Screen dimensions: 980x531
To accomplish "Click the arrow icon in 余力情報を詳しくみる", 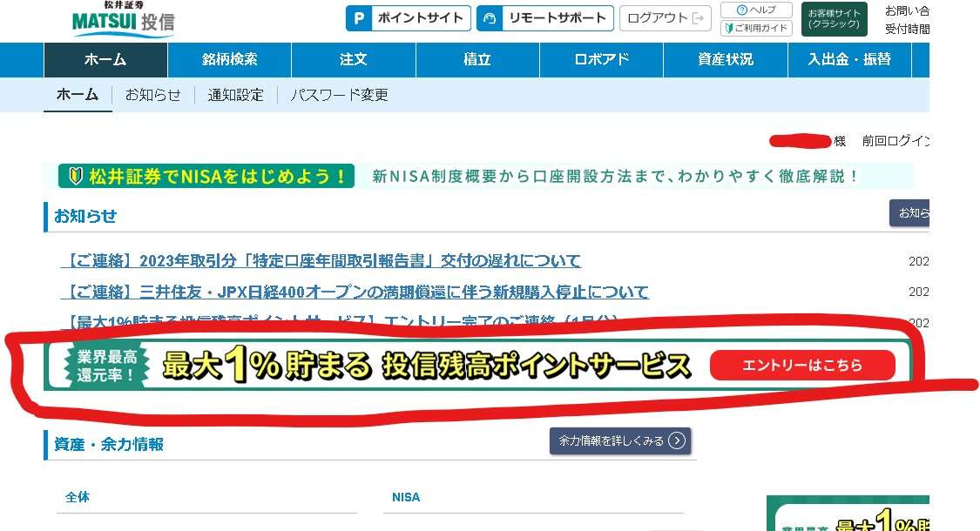I will click(x=677, y=440).
